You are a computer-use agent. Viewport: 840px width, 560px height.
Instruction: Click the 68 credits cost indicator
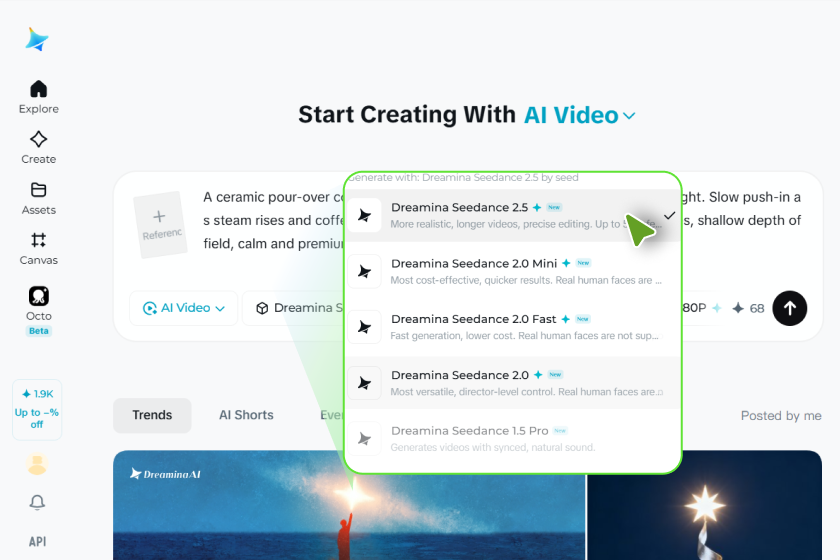(748, 308)
